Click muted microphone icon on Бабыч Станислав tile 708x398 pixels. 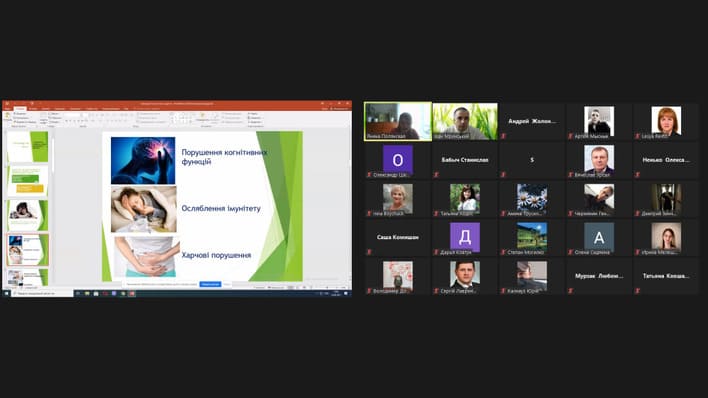point(436,175)
